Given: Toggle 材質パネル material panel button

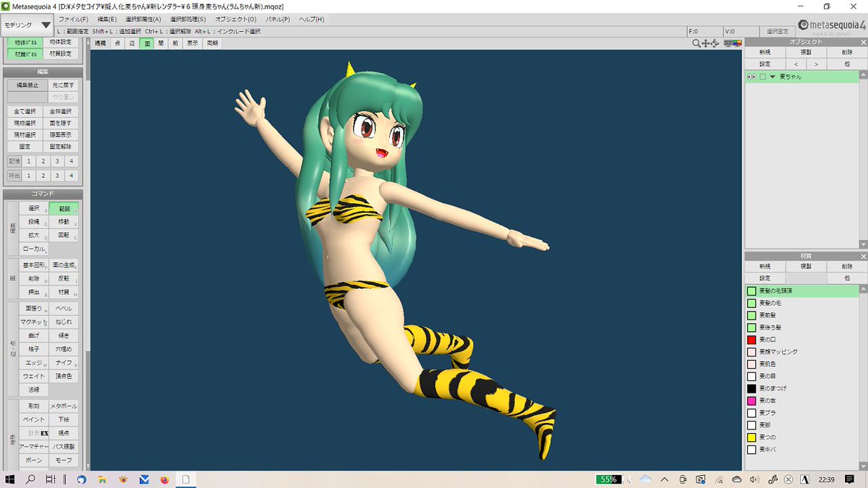Looking at the screenshot, I should [x=27, y=53].
